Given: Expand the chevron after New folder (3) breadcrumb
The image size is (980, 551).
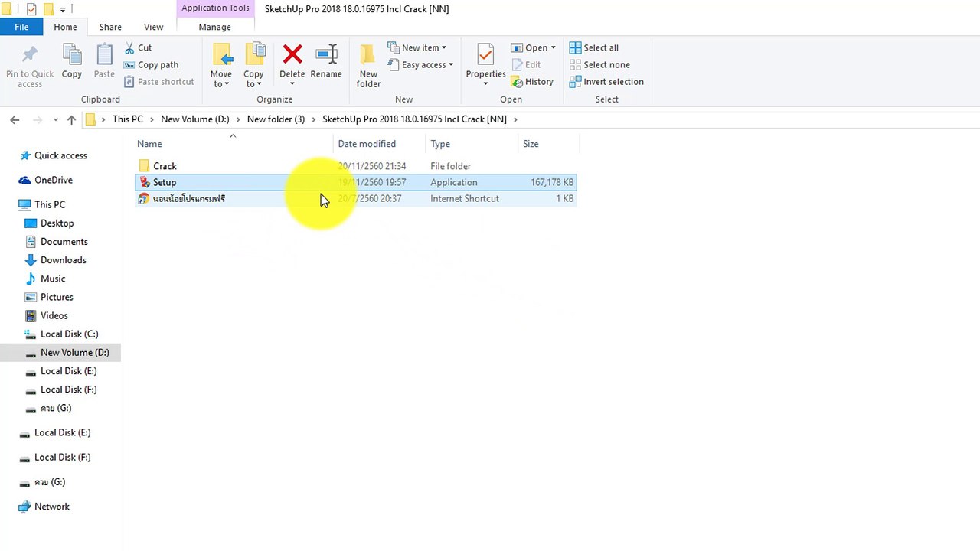Looking at the screenshot, I should click(314, 119).
